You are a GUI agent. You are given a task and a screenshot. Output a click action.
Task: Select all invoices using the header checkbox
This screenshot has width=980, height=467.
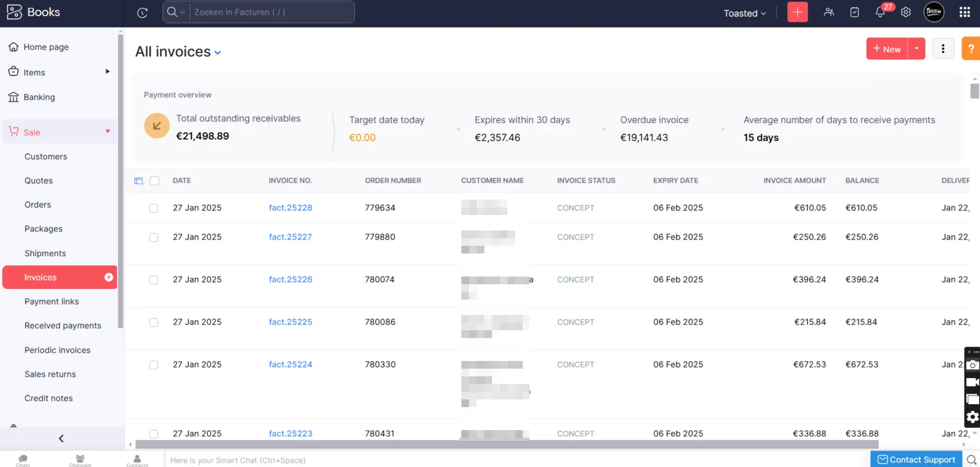[154, 181]
